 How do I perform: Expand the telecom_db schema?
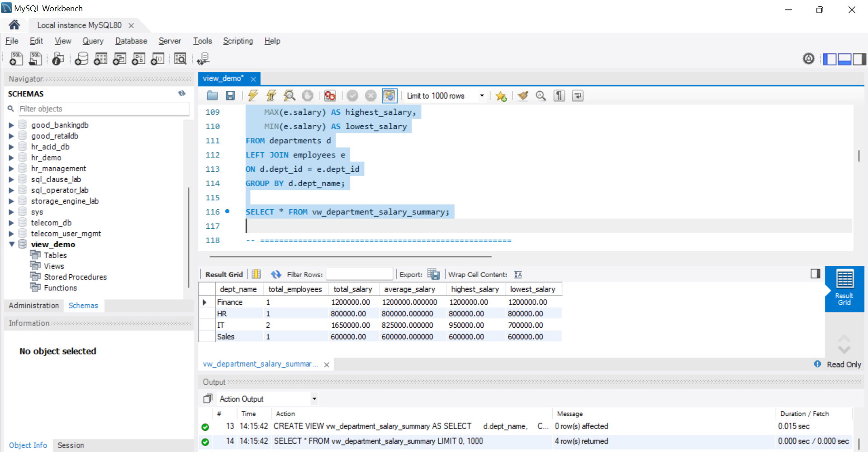coord(11,223)
